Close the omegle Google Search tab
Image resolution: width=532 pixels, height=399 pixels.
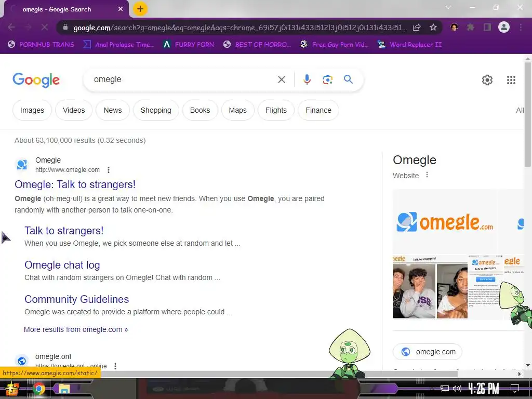121,9
